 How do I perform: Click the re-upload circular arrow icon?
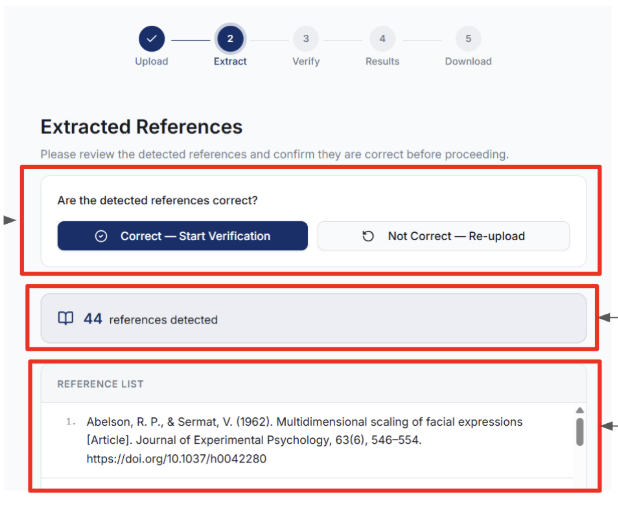[x=368, y=236]
